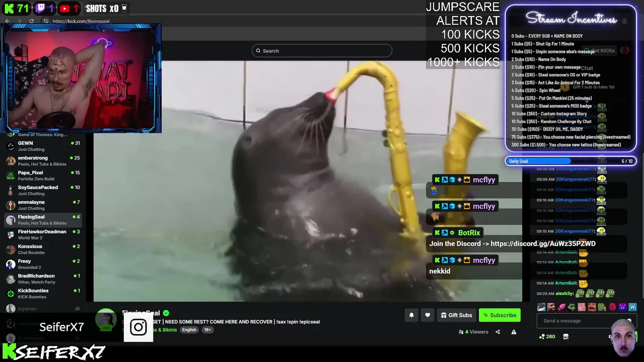Click BradRichardson avatar in sidebar
Image resolution: width=644 pixels, height=362 pixels.
[11, 279]
